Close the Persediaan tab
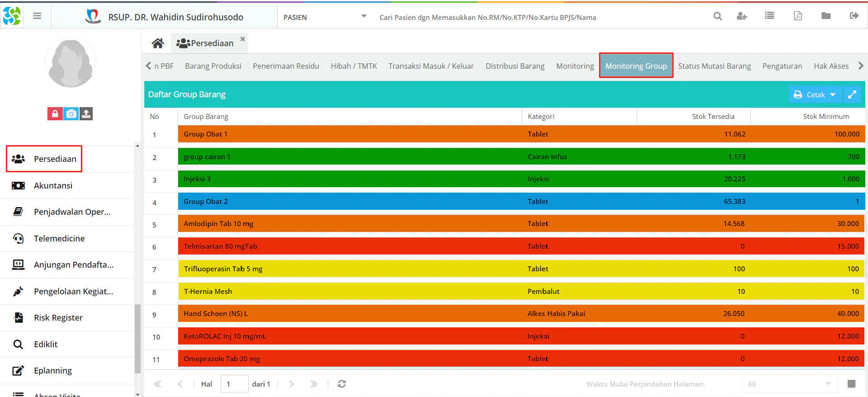The height and width of the screenshot is (397, 868). pos(243,39)
